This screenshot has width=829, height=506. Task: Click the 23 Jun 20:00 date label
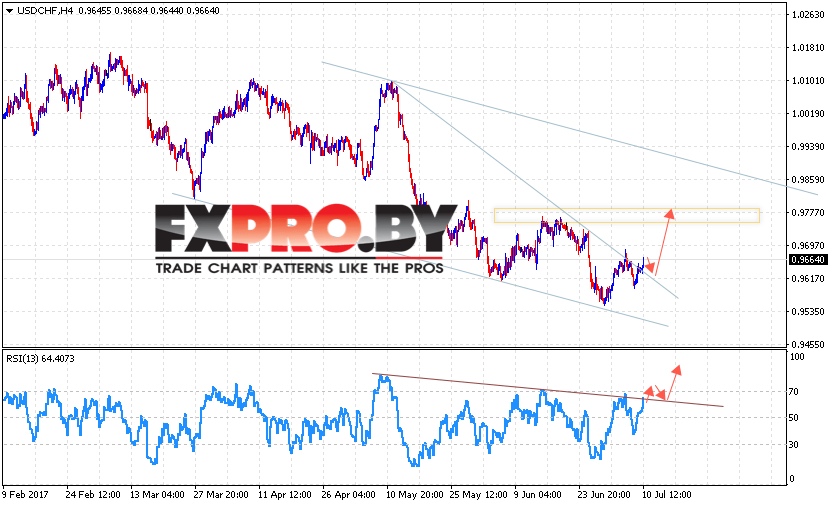(x=604, y=495)
